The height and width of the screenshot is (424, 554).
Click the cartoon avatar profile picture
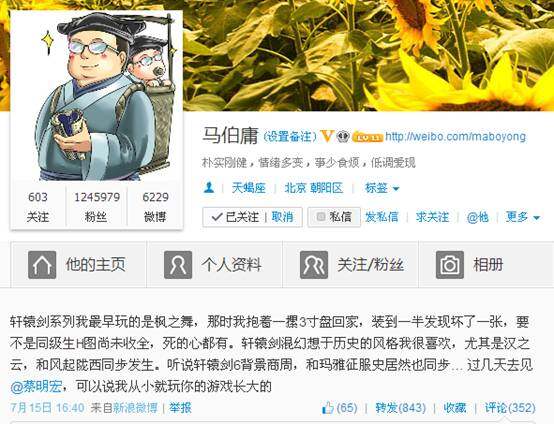click(x=97, y=96)
